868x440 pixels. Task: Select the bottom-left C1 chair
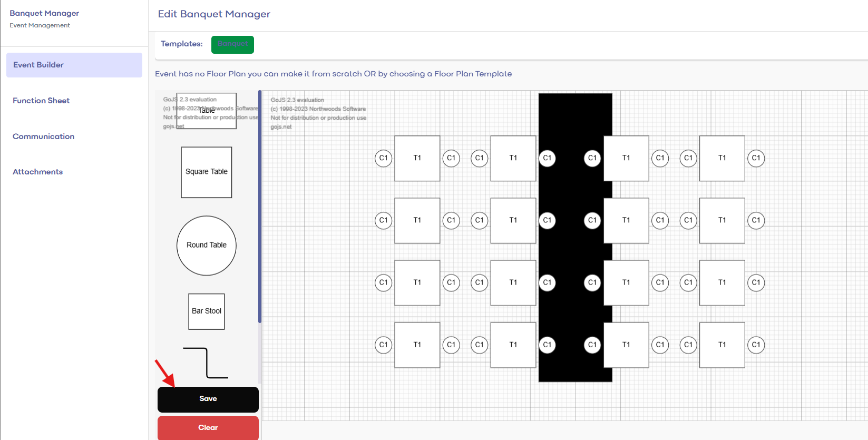coord(383,345)
